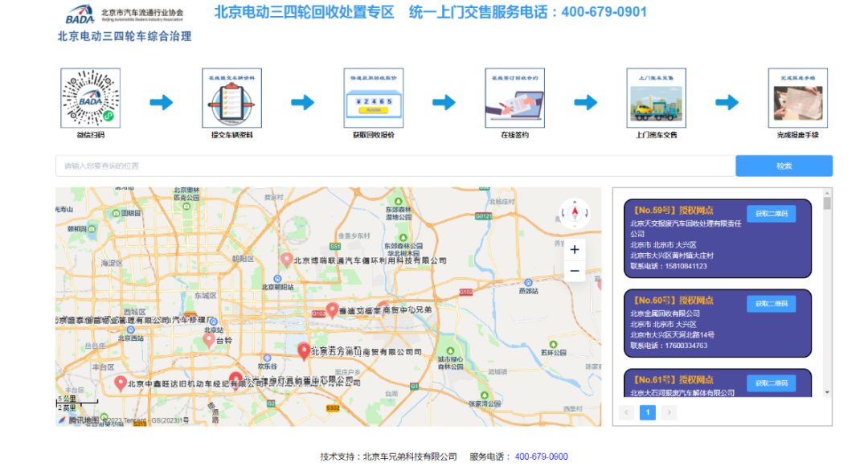
Task: Get QR code for No.60 outlet
Action: pos(771,303)
